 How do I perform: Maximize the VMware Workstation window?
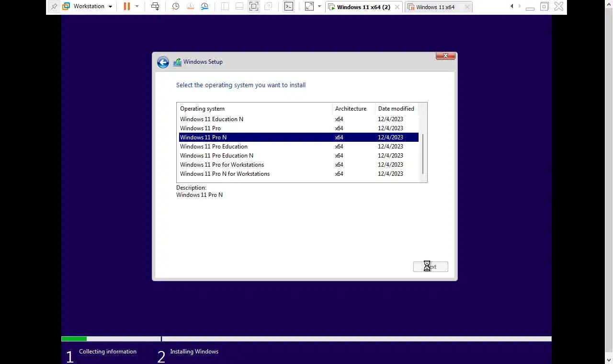[544, 7]
